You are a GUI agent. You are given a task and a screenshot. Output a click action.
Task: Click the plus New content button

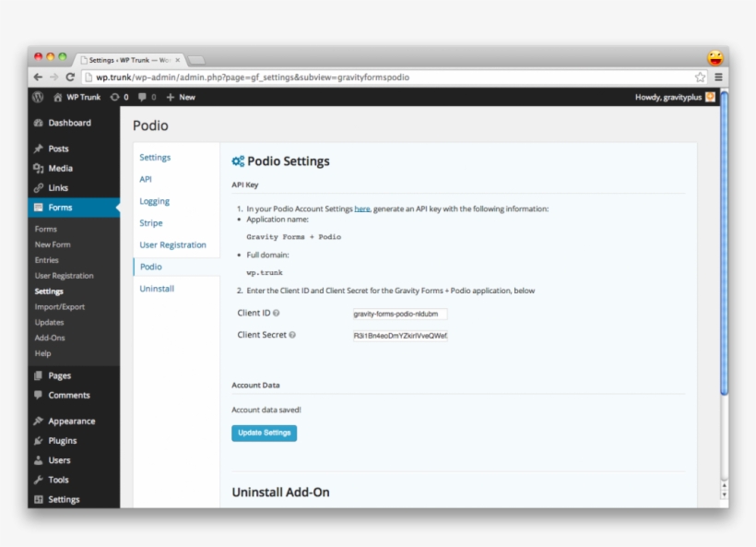tap(181, 97)
